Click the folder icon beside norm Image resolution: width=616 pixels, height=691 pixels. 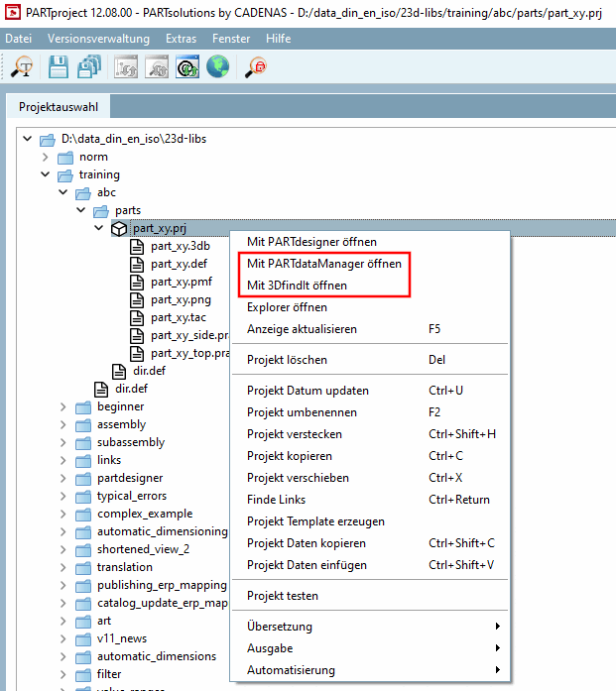[65, 158]
